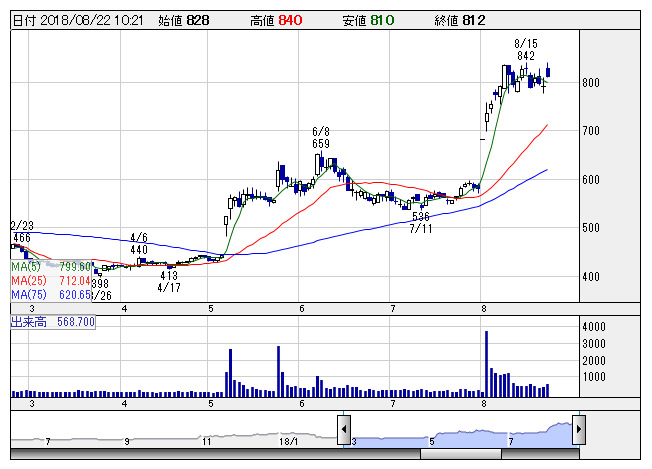Click the 8/15 842 high marker
This screenshot has height=469, width=652.
(525, 49)
